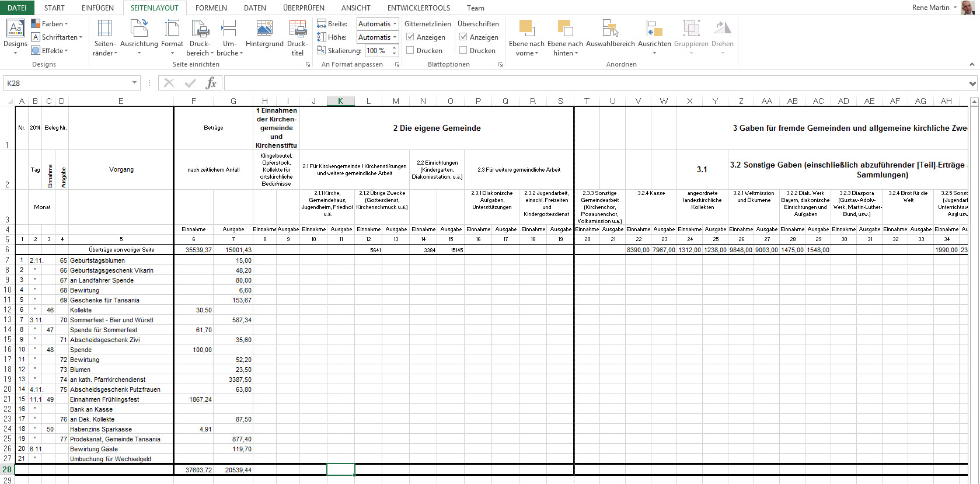
Task: Open the Umbrüche page breaks menu
Action: tap(229, 29)
